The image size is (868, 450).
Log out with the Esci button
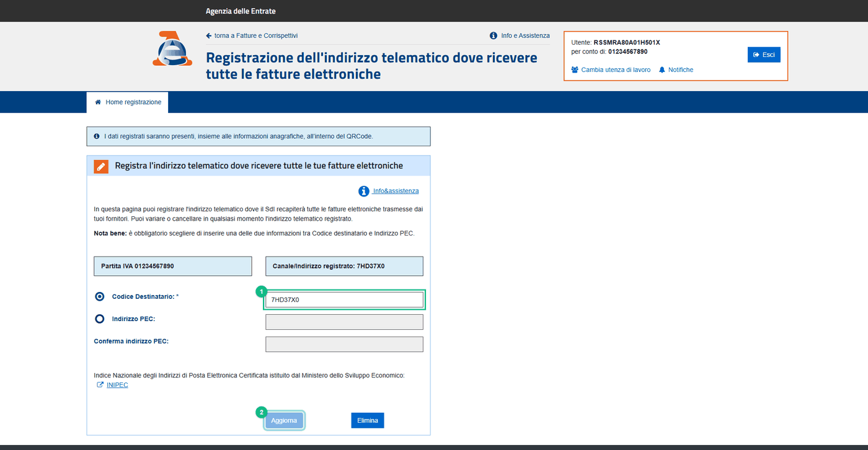coord(764,55)
